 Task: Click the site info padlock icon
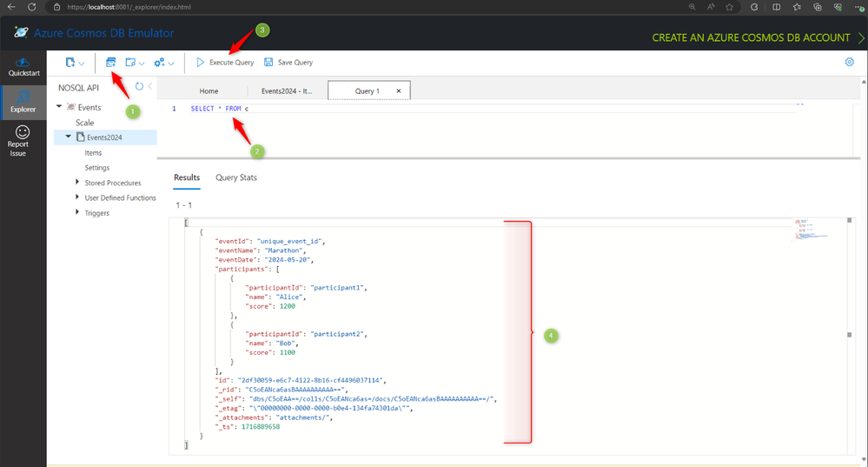(56, 7)
